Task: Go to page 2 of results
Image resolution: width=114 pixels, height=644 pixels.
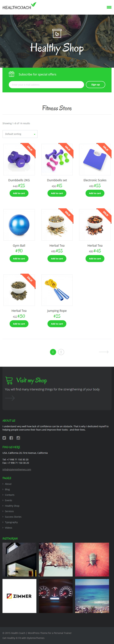Action: coord(61,352)
